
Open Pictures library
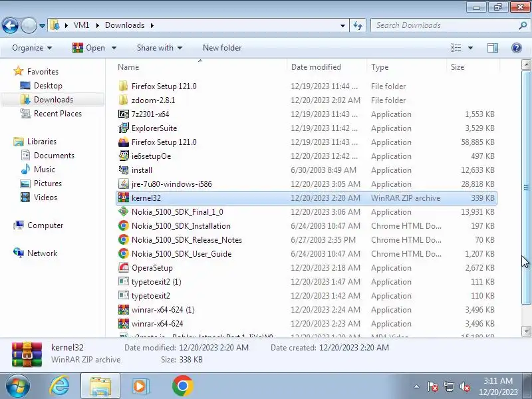point(47,183)
